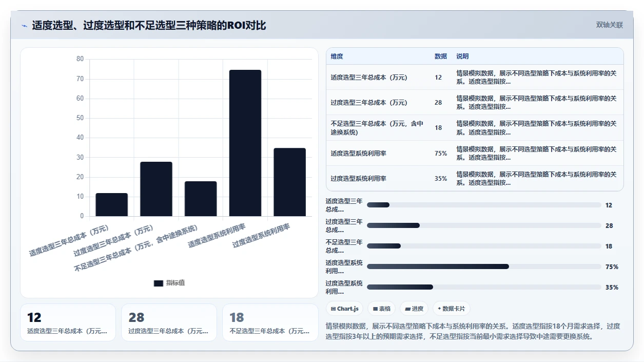Click the 表格 tag icon
The width and height of the screenshot is (644, 362).
(x=376, y=309)
